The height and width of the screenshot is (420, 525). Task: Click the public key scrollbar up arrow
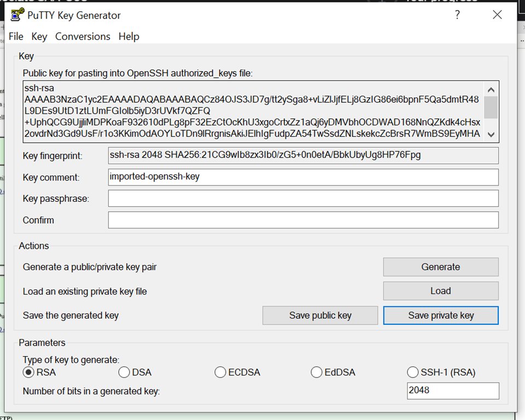pyautogui.click(x=491, y=90)
